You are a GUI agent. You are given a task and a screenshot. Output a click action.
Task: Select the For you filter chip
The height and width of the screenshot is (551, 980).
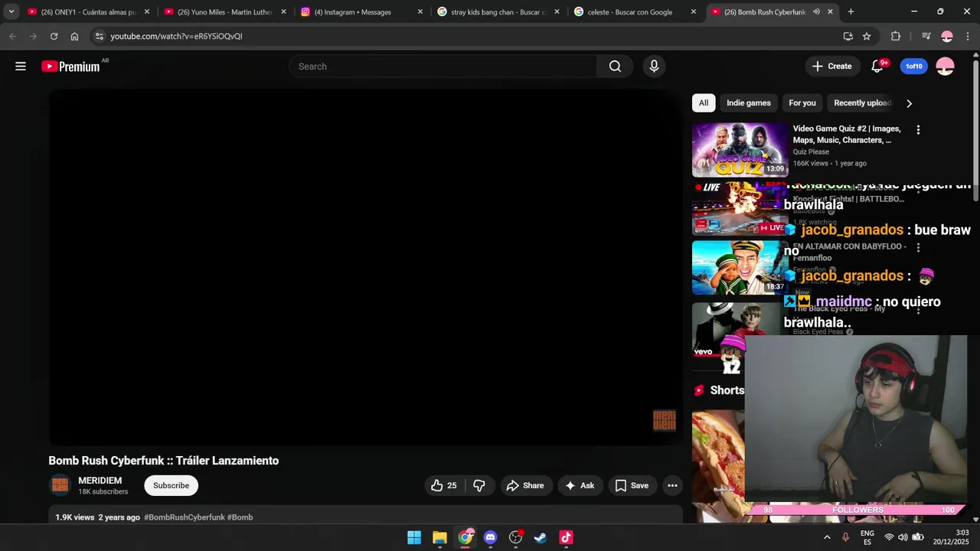coord(802,103)
